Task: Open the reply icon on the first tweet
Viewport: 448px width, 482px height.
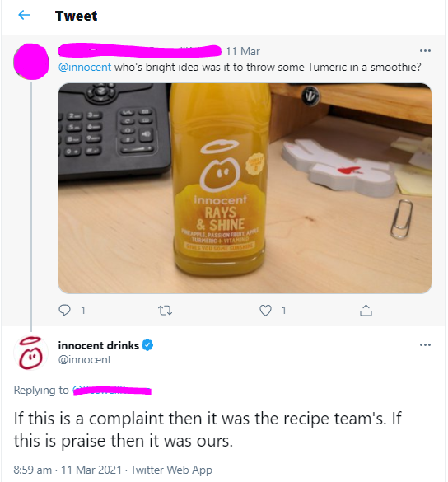Action: click(64, 310)
